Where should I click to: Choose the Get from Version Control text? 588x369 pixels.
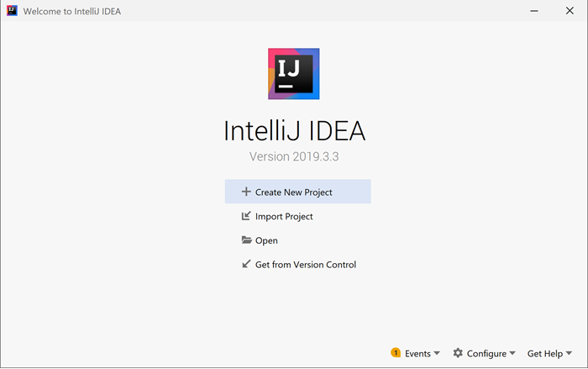306,265
